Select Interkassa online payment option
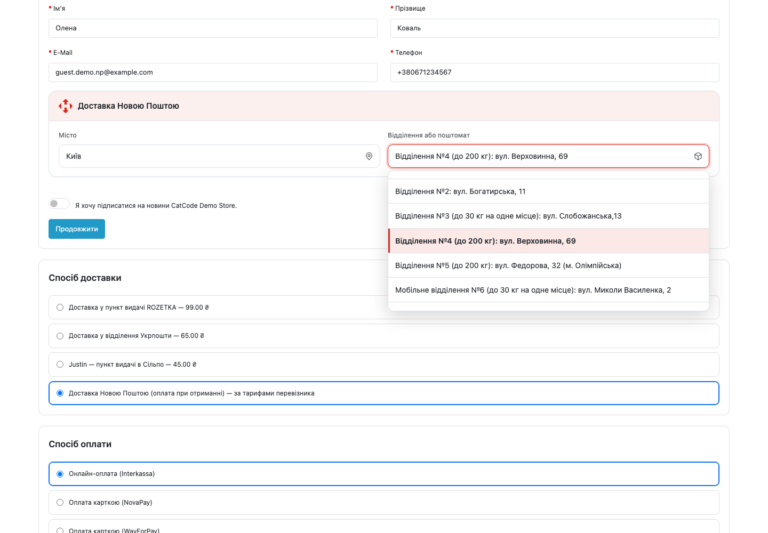Image resolution: width=768 pixels, height=533 pixels. [384, 474]
